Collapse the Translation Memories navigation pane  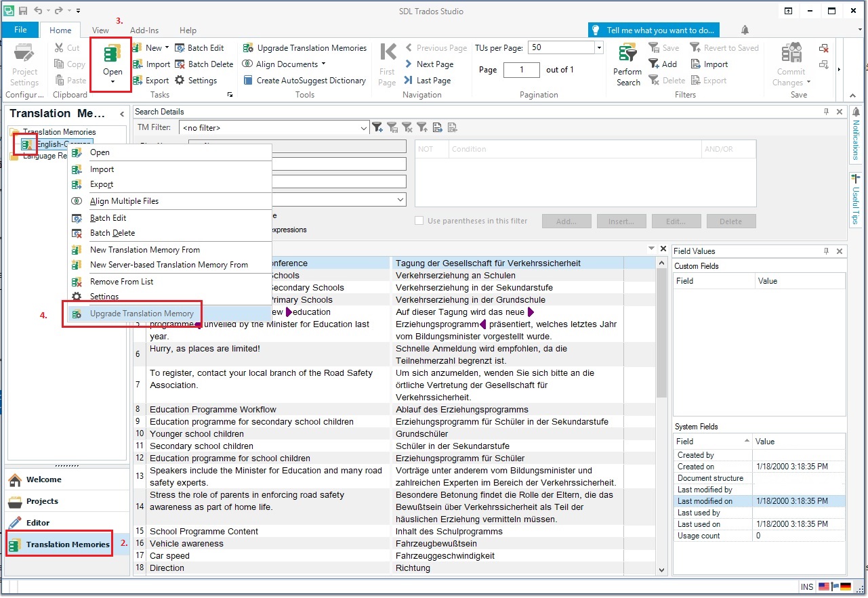coord(122,114)
